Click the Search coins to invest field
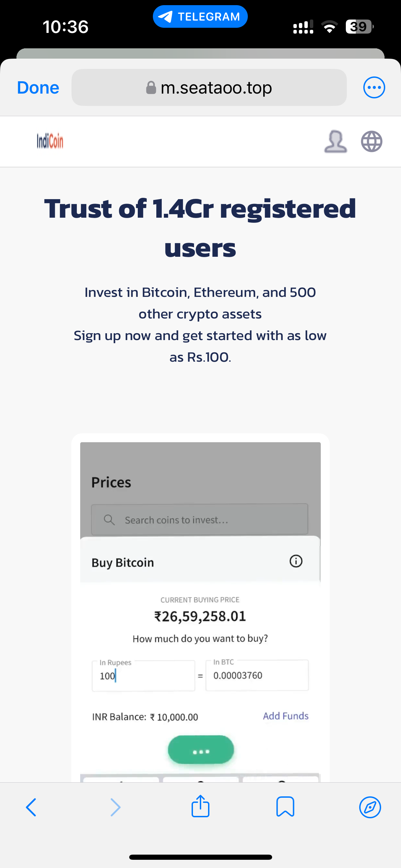This screenshot has height=868, width=401. 199,519
